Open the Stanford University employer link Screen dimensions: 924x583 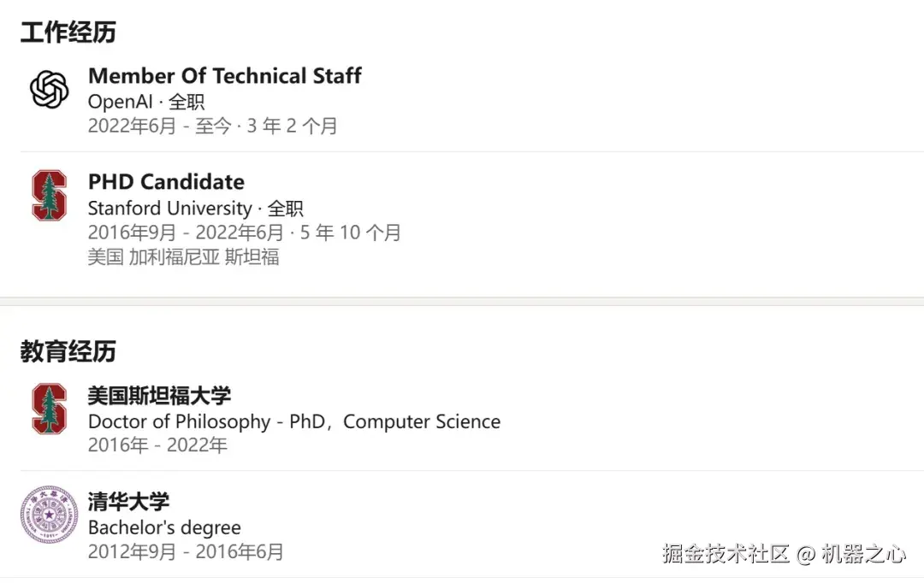click(x=168, y=208)
